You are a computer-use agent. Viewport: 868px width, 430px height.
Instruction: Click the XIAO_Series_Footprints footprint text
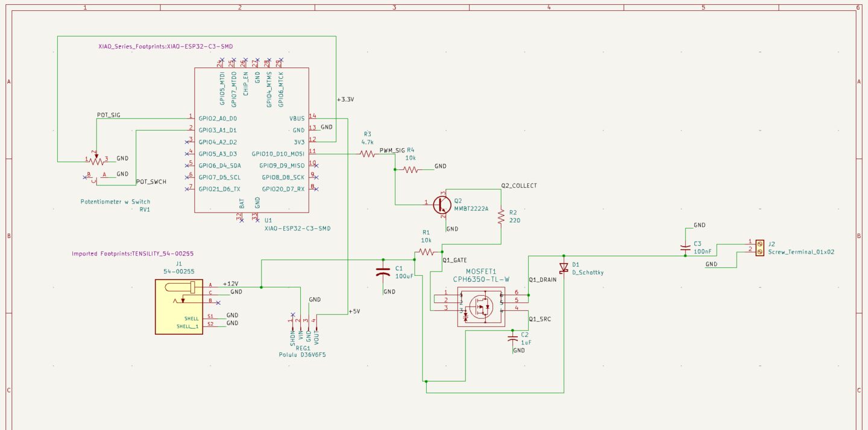coord(166,46)
